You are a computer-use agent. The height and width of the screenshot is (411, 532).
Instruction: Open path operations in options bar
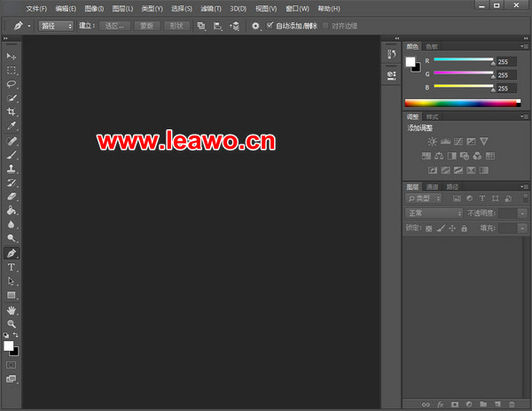(x=201, y=26)
